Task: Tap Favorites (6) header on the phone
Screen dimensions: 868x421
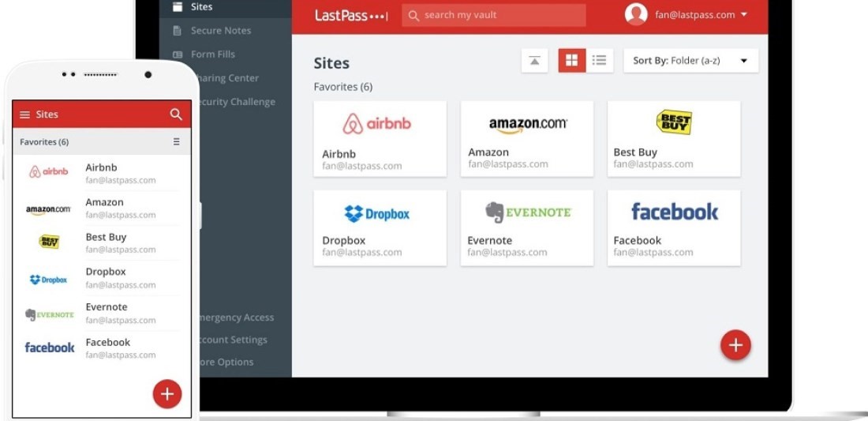Action: pos(44,142)
